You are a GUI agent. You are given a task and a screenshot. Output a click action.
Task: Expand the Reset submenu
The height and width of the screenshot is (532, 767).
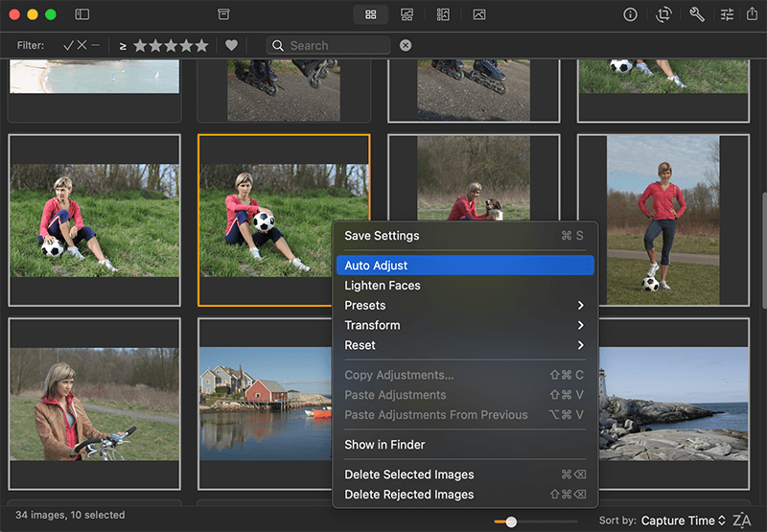click(465, 345)
